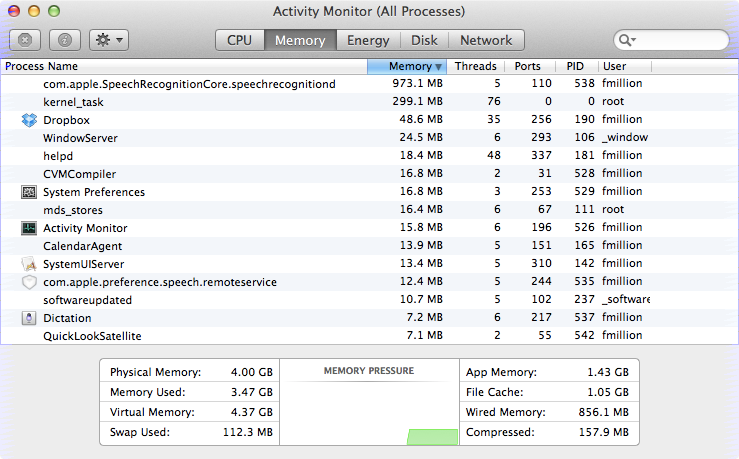Click the Quit Process toolbar icon

[x=24, y=40]
